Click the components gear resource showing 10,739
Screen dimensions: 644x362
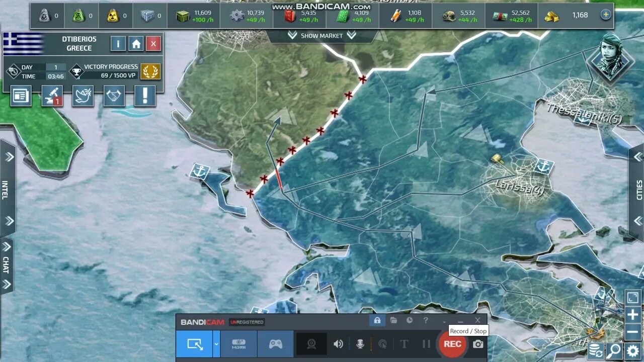[247, 16]
